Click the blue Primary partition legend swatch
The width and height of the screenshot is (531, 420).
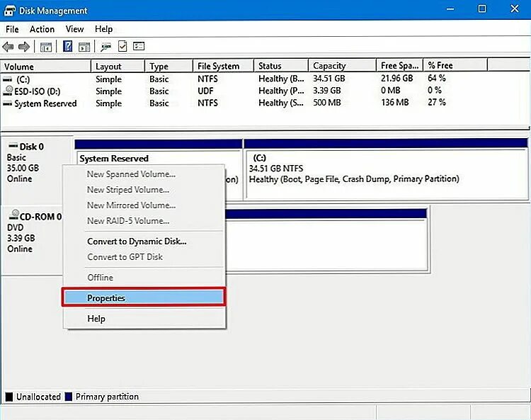[x=69, y=397]
